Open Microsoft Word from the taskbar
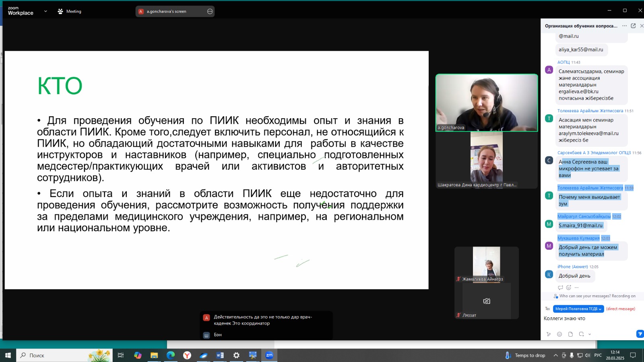 pyautogui.click(x=220, y=355)
